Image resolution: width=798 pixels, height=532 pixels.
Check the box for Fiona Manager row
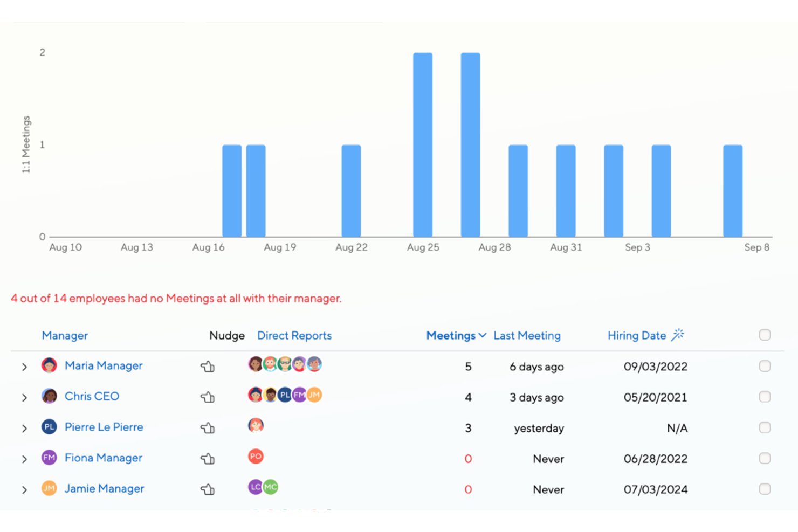[x=765, y=458]
